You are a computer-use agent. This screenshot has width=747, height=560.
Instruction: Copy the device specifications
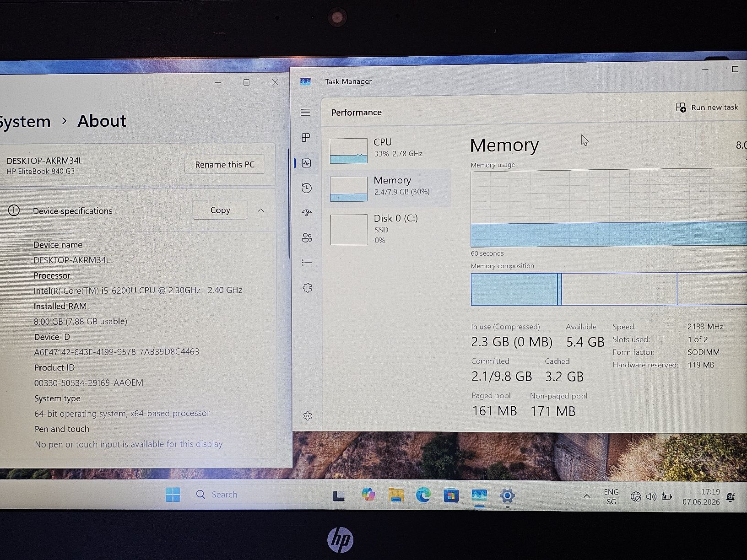coord(220,210)
